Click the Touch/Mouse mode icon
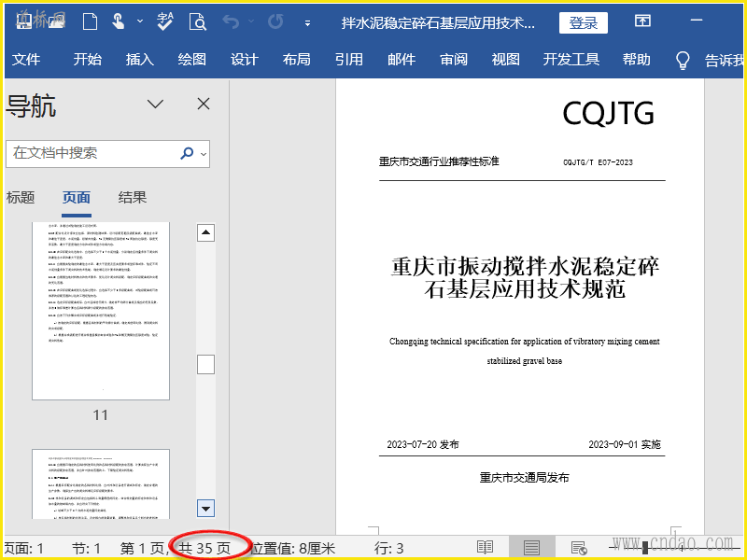Screen dimensions: 747x560 (x=118, y=21)
